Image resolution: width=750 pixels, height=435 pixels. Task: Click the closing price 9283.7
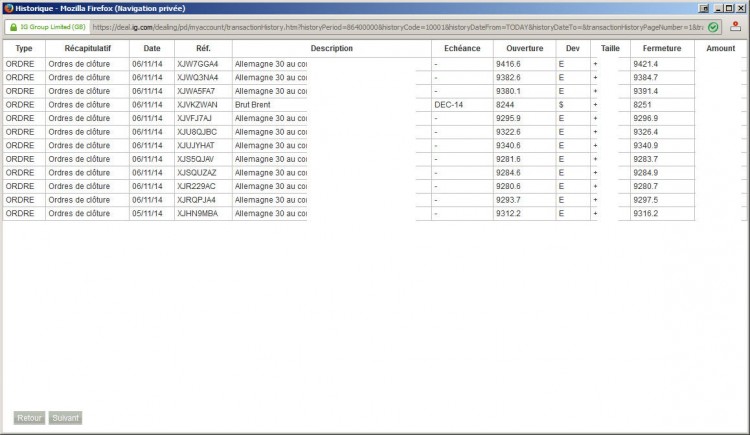coord(646,159)
